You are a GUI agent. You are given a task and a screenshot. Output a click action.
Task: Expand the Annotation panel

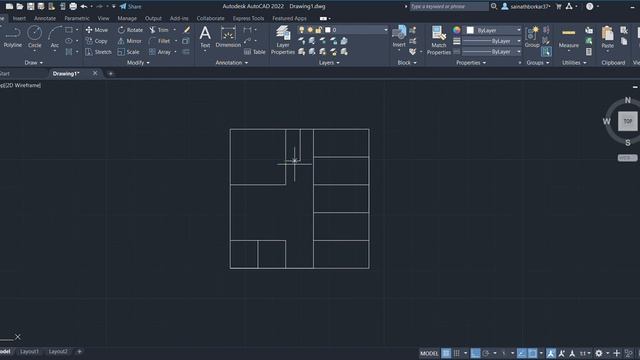[231, 62]
